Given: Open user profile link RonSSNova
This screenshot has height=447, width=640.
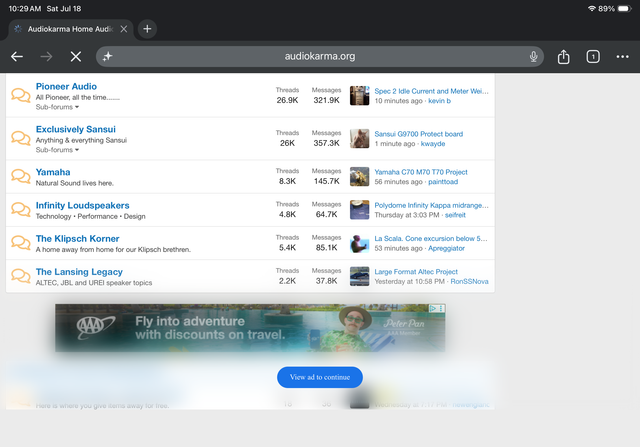Looking at the screenshot, I should pyautogui.click(x=469, y=281).
